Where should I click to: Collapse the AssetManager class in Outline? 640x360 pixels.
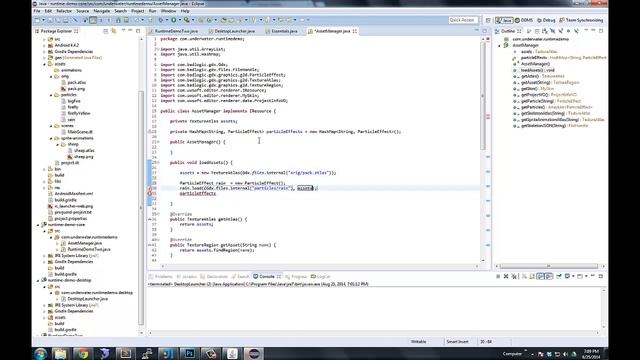499,46
